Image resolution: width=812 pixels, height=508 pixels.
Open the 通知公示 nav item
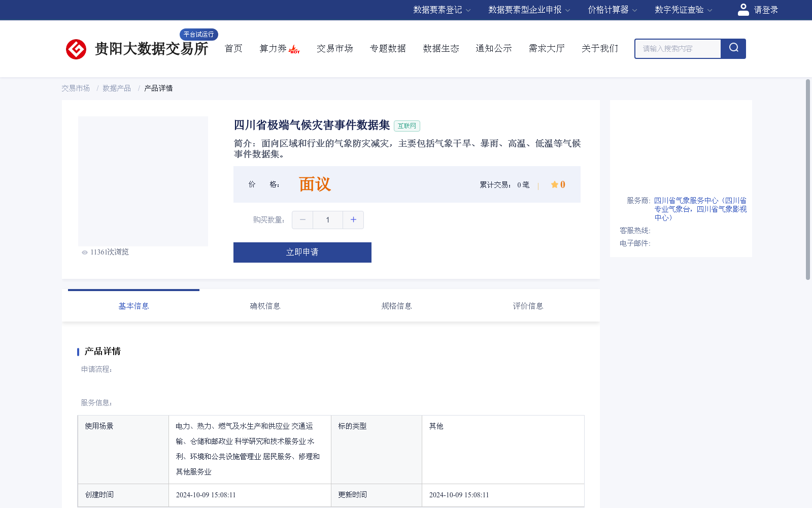tap(494, 48)
